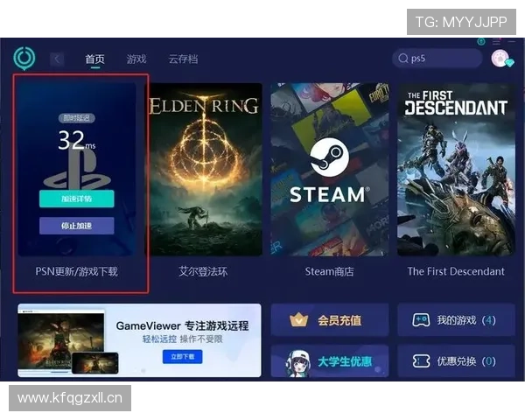Select The First Descendant cover
Viewport: 525px width, 420px height.
456,170
